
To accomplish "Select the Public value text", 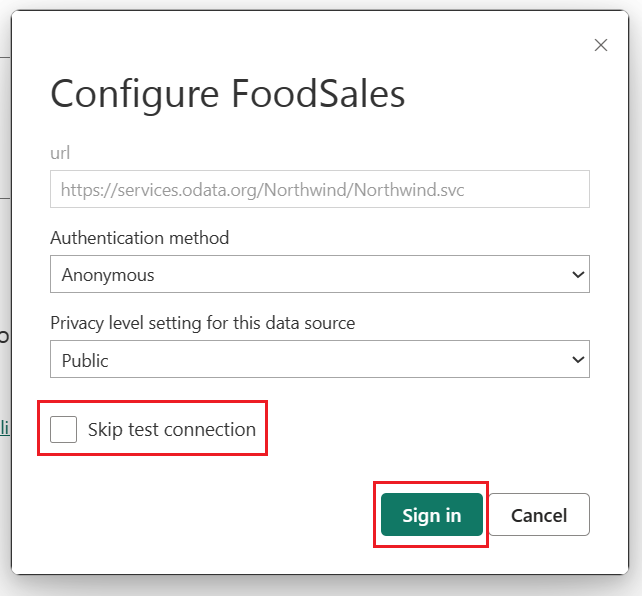I will [85, 360].
